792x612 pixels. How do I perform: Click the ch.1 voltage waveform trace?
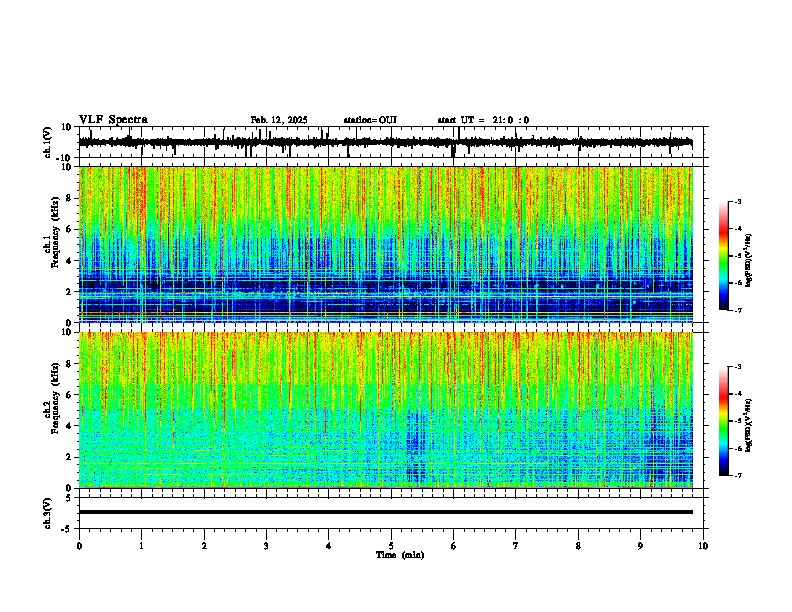click(385, 142)
